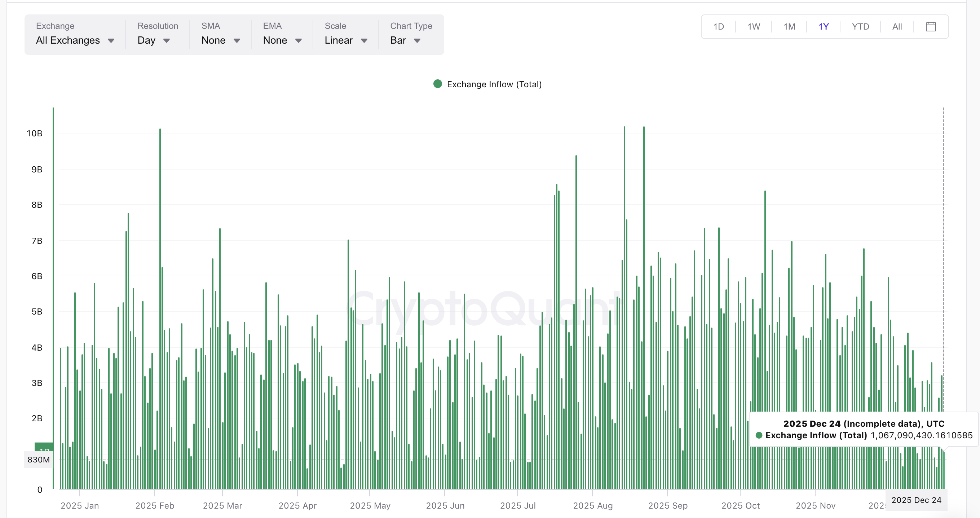Select the tallest bar above 2025 Feb
The height and width of the screenshot is (518, 980).
160,267
